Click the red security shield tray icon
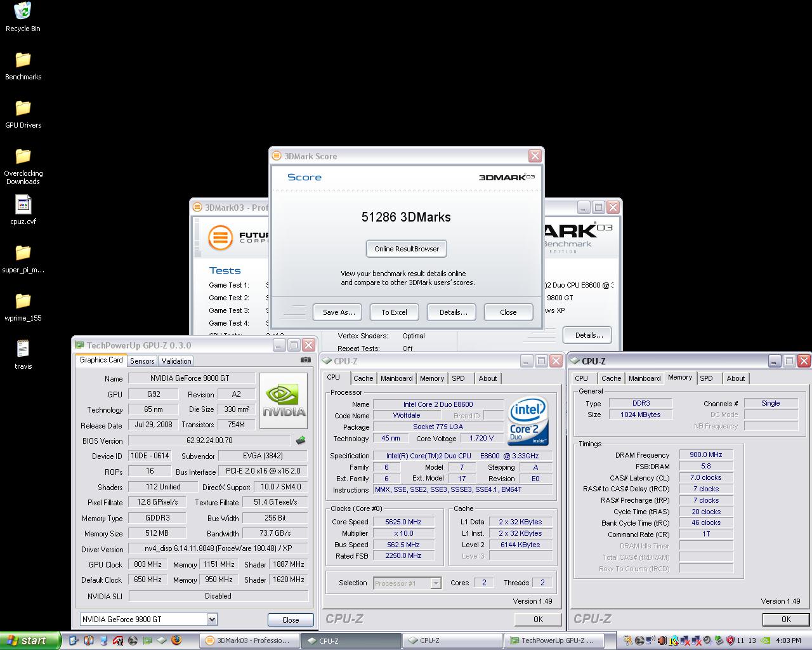This screenshot has height=650, width=812. [730, 640]
